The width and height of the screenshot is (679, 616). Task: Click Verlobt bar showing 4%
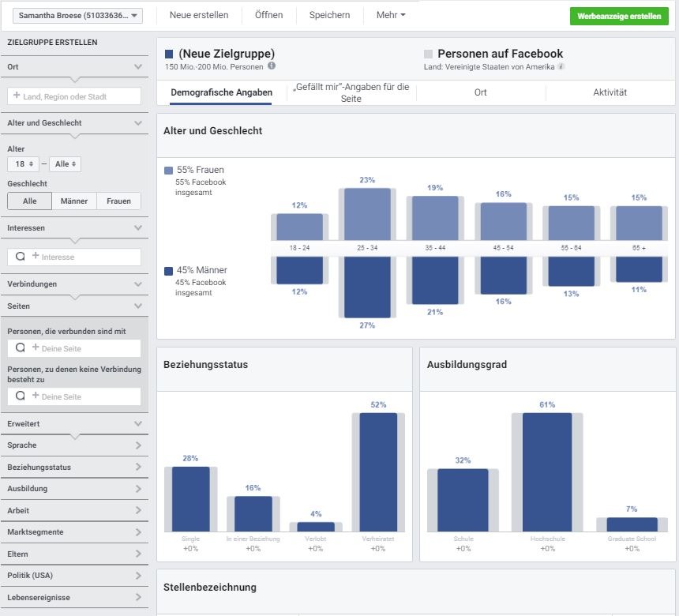click(x=316, y=527)
